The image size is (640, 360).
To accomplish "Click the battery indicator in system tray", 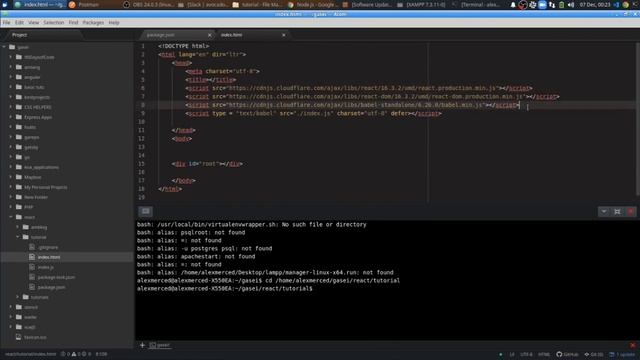I will tap(562, 5).
